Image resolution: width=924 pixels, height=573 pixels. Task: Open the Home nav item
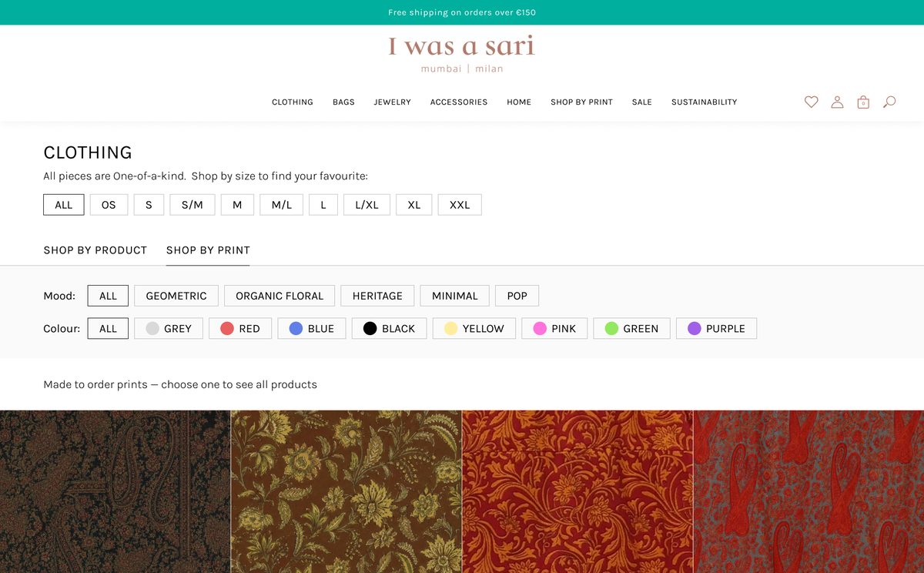pos(519,102)
